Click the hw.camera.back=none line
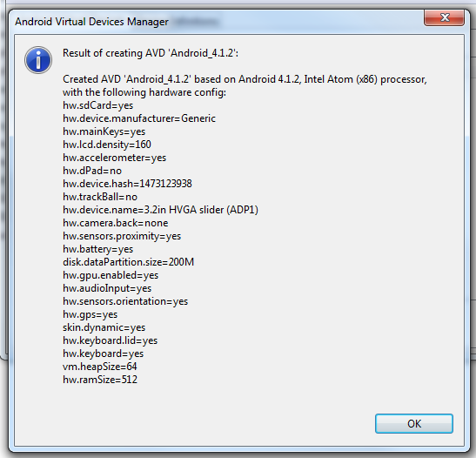The height and width of the screenshot is (458, 476). (x=116, y=223)
